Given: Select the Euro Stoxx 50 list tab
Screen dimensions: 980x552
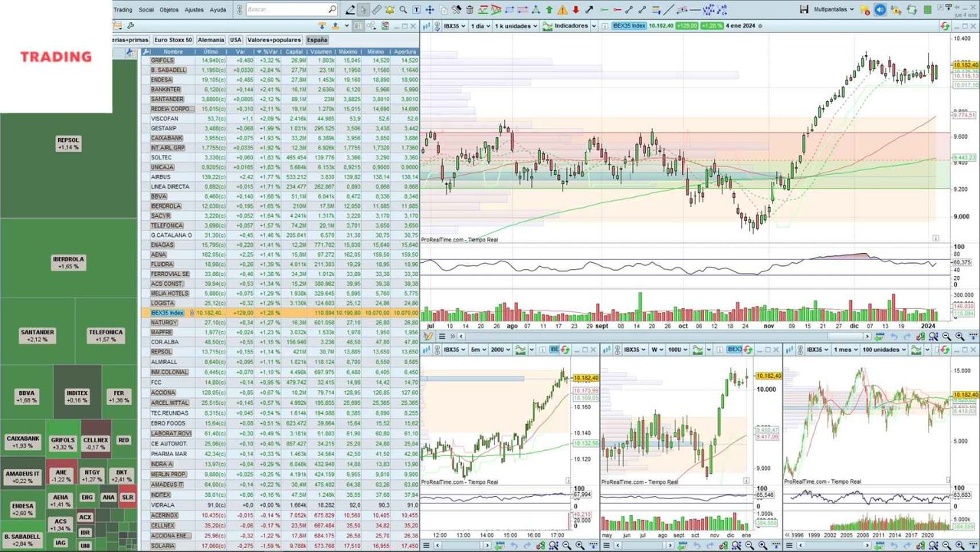Looking at the screenshot, I should click(x=173, y=40).
